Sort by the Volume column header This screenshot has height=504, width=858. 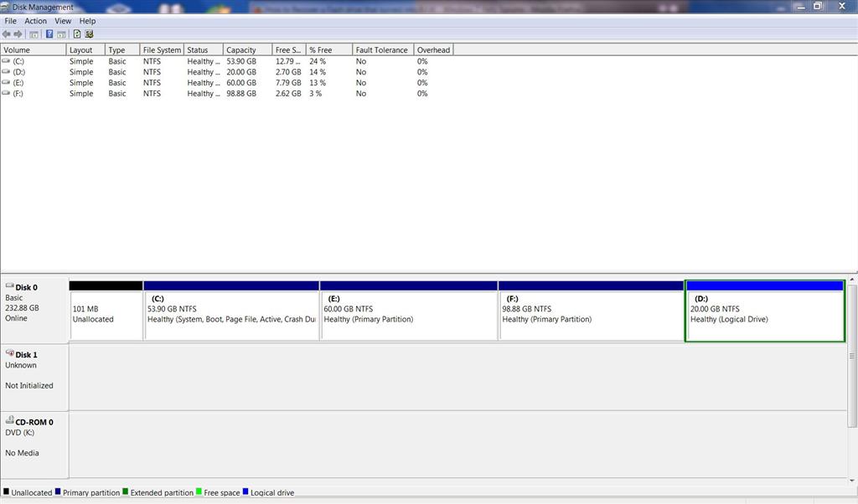point(34,49)
